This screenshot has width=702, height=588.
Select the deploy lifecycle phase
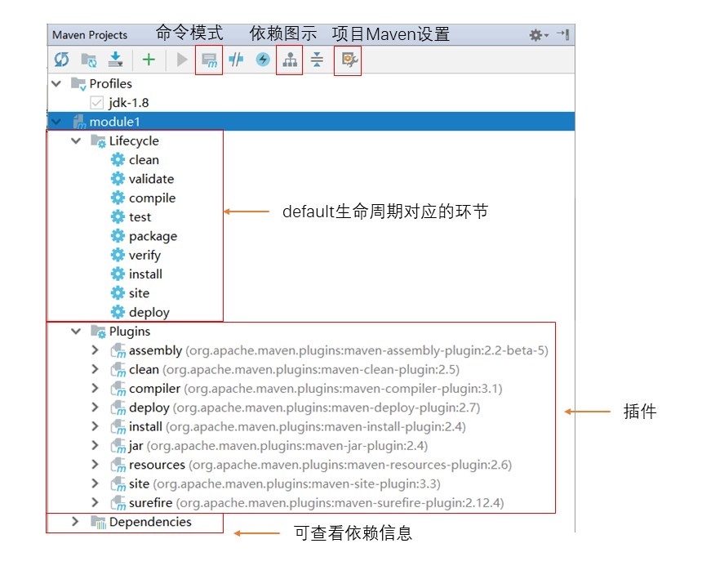(x=149, y=312)
